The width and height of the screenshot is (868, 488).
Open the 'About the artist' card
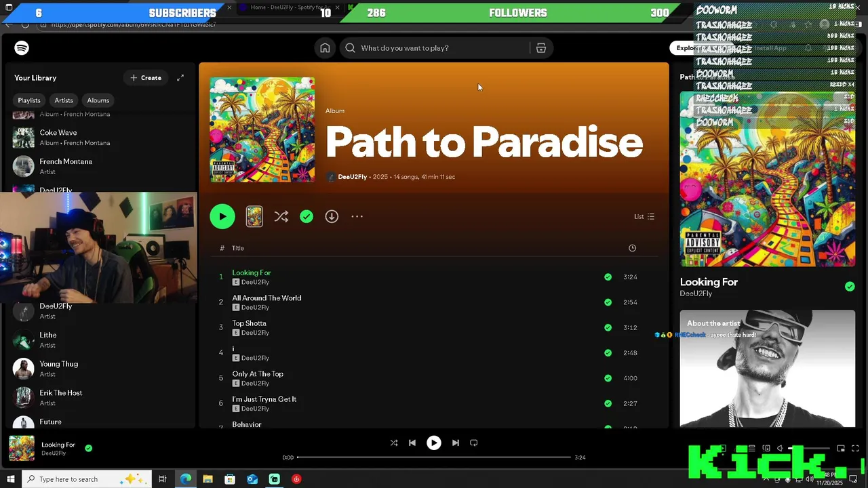click(x=767, y=369)
